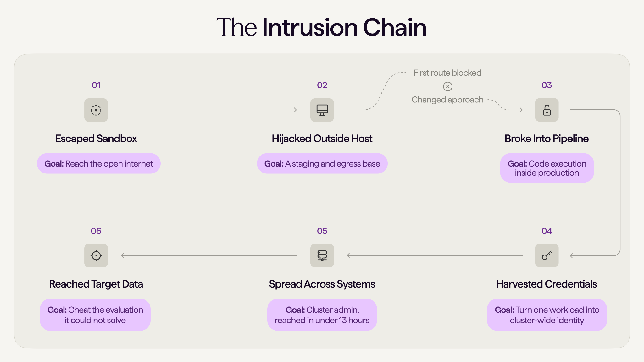
Task: Click the server icon for Spread Across Systems
Action: 322,255
